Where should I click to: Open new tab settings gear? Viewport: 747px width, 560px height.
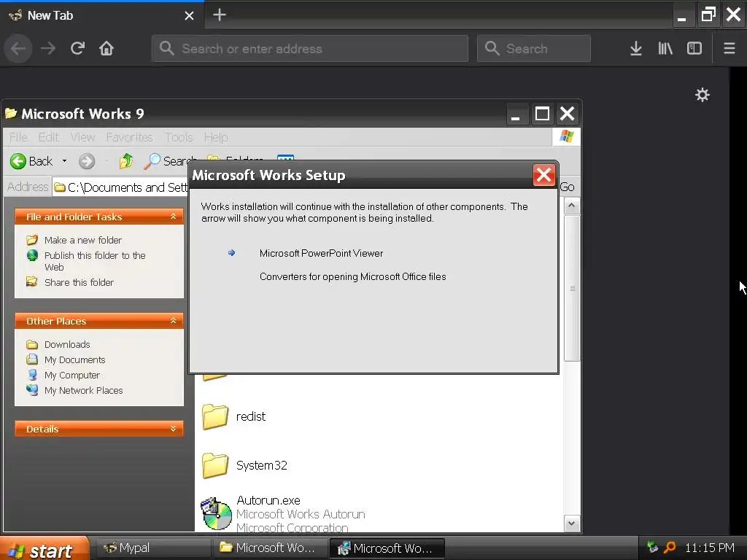[x=703, y=95]
